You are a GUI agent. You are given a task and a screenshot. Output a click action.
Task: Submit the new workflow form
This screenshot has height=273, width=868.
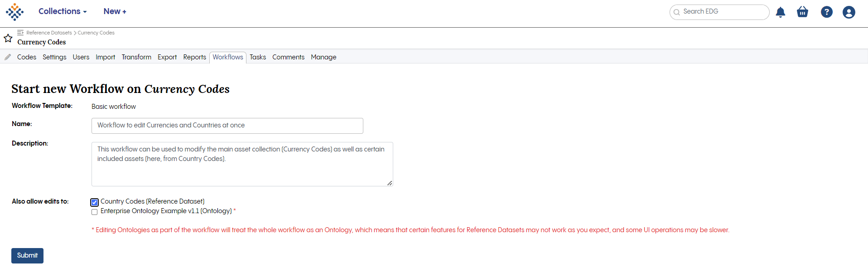(x=27, y=256)
